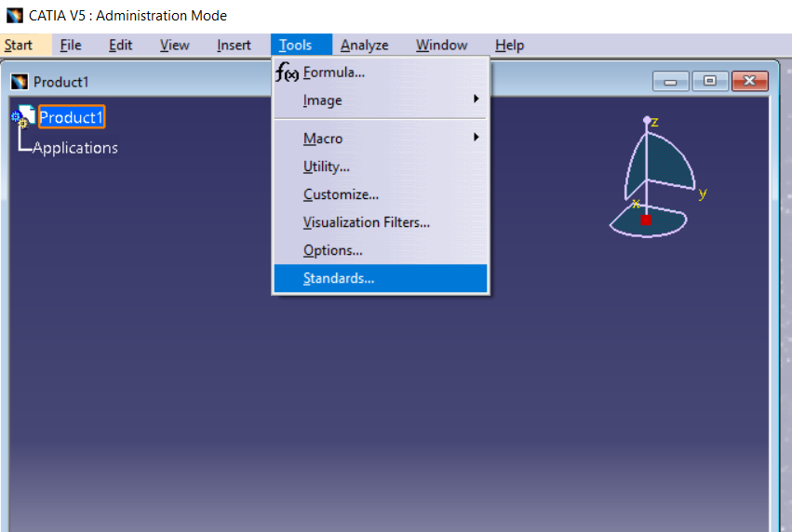Click the Product1 window title text
Viewport: 792px width, 532px height.
click(61, 82)
